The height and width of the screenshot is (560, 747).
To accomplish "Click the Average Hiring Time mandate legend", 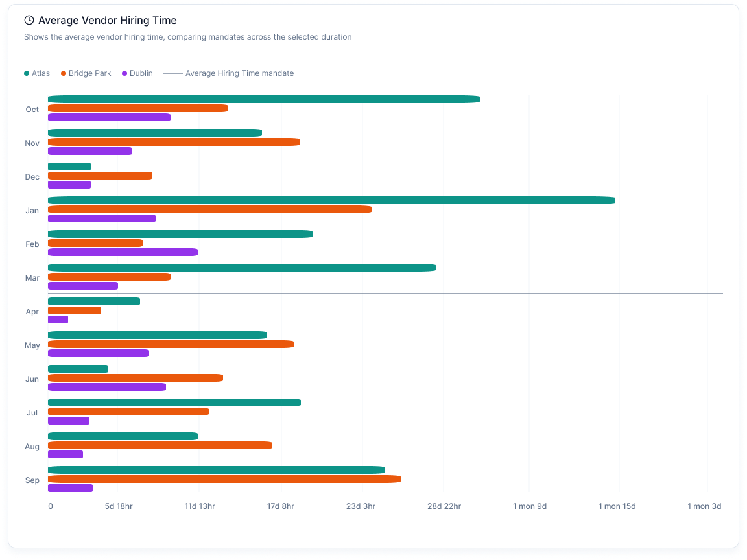I will click(x=239, y=73).
